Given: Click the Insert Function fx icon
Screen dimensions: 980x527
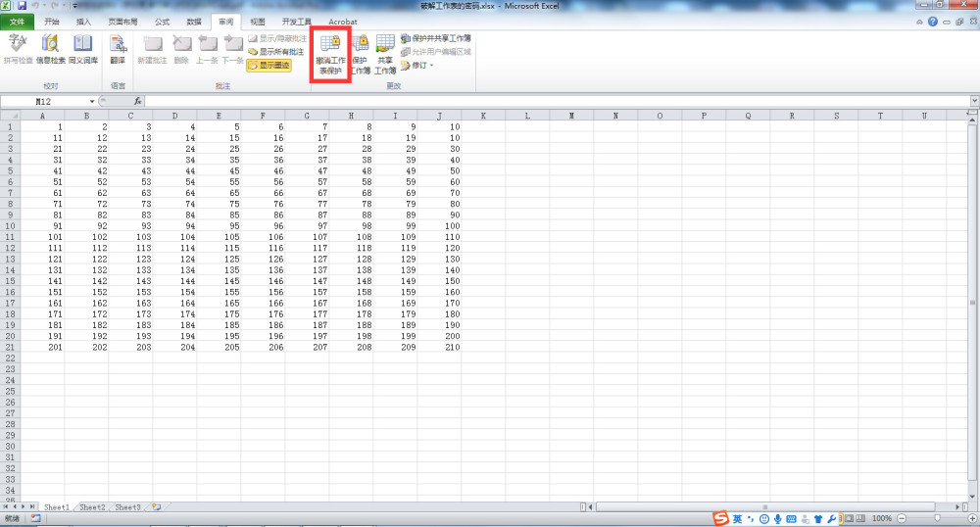Looking at the screenshot, I should tap(137, 101).
